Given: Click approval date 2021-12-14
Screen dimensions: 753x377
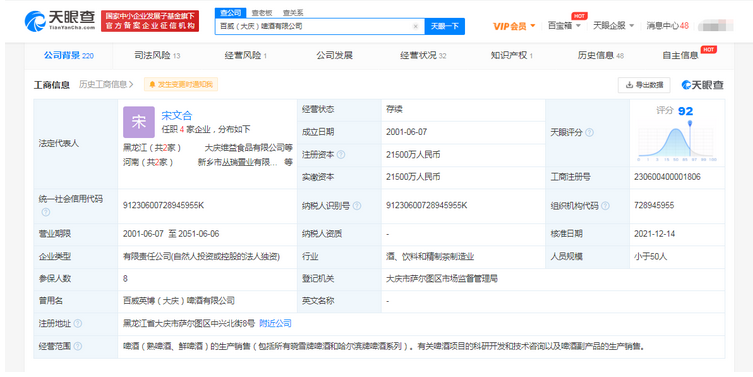Looking at the screenshot, I should click(654, 234).
